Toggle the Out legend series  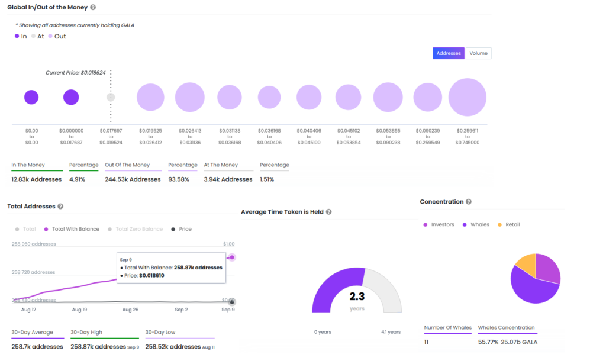coord(57,36)
